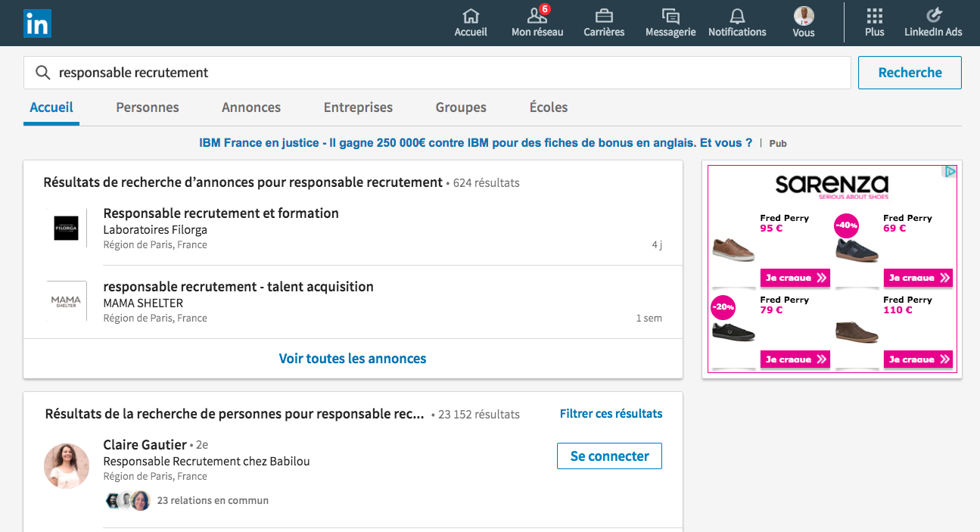Click into the responsable recrutement search field
Image resolution: width=980 pixels, height=532 pixels.
454,73
